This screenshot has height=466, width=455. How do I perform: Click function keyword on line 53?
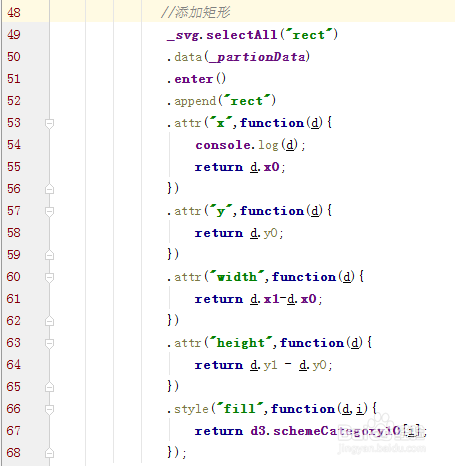272,123
